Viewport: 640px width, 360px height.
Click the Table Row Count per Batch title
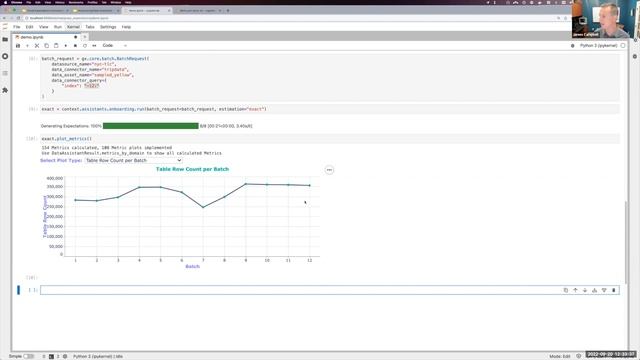(x=193, y=169)
